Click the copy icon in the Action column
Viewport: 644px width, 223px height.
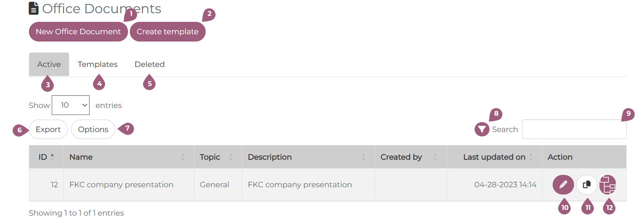coord(587,185)
